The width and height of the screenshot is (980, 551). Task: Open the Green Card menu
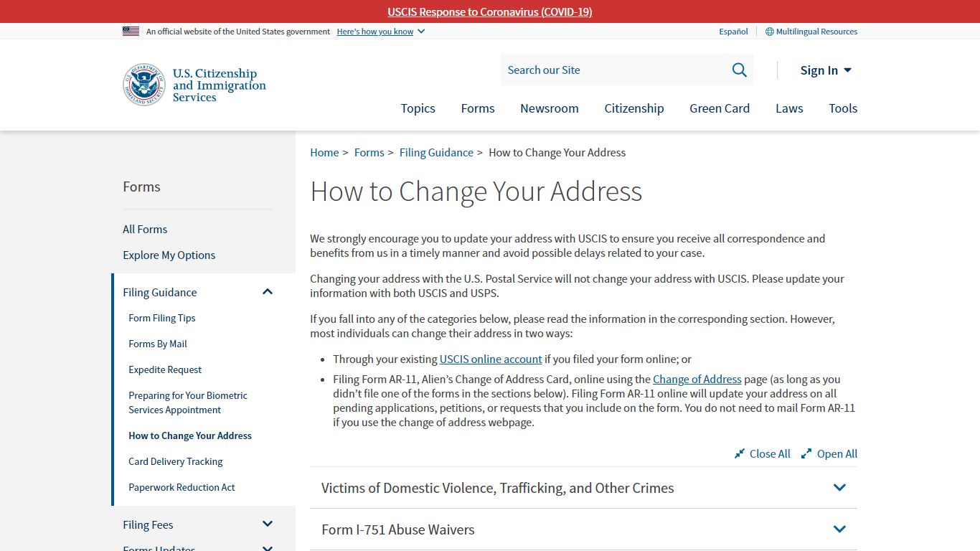point(720,108)
